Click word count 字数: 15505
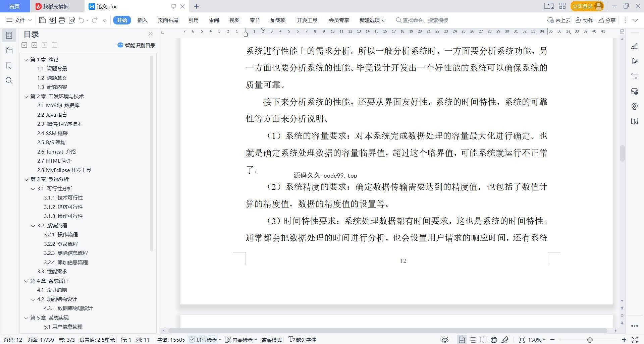The width and height of the screenshot is (644, 344). (171, 340)
